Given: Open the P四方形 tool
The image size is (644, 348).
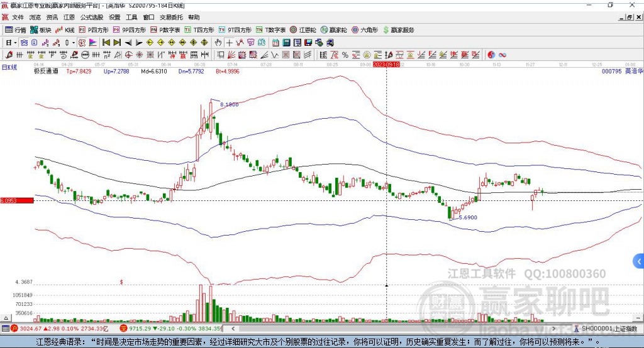Looking at the screenshot, I should tap(94, 30).
